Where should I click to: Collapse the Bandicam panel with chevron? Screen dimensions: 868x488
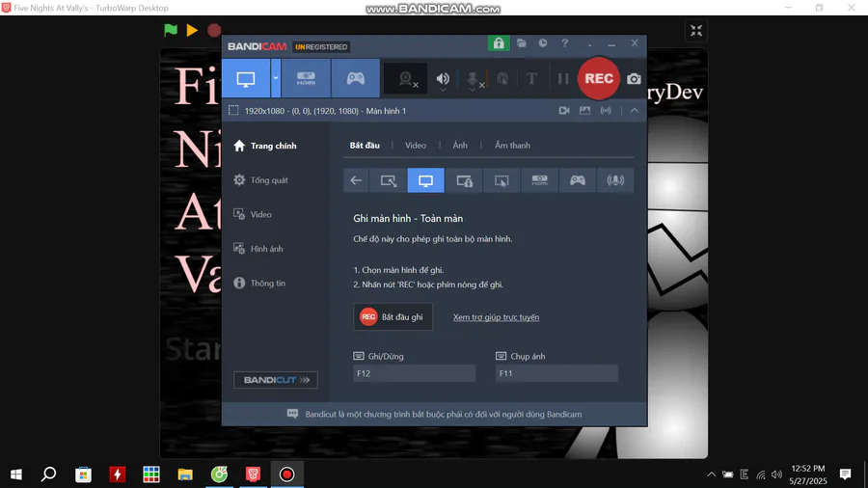pyautogui.click(x=634, y=111)
